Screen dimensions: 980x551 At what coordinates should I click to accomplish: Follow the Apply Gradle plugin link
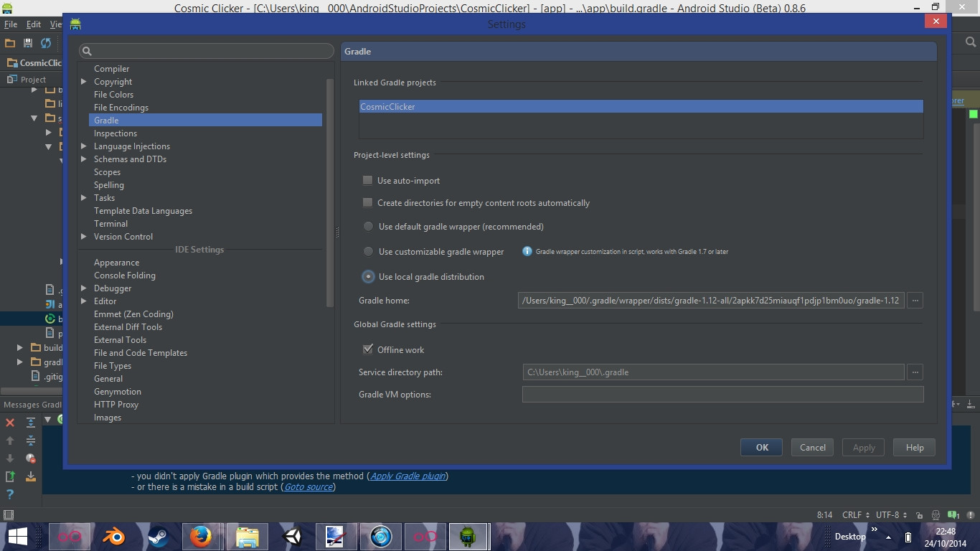(x=407, y=476)
